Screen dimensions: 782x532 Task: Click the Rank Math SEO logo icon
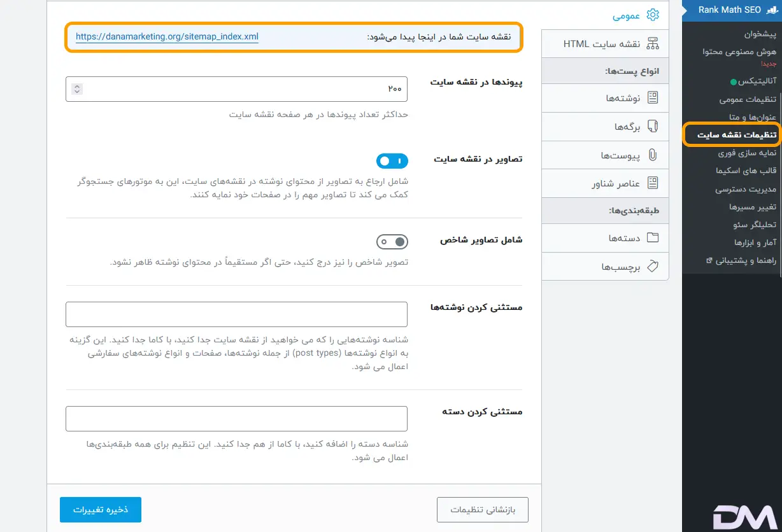772,10
